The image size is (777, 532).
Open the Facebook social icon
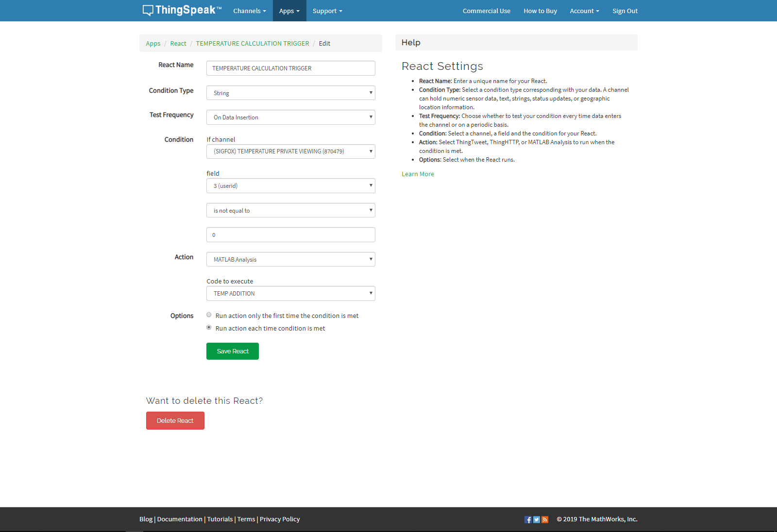pyautogui.click(x=528, y=519)
